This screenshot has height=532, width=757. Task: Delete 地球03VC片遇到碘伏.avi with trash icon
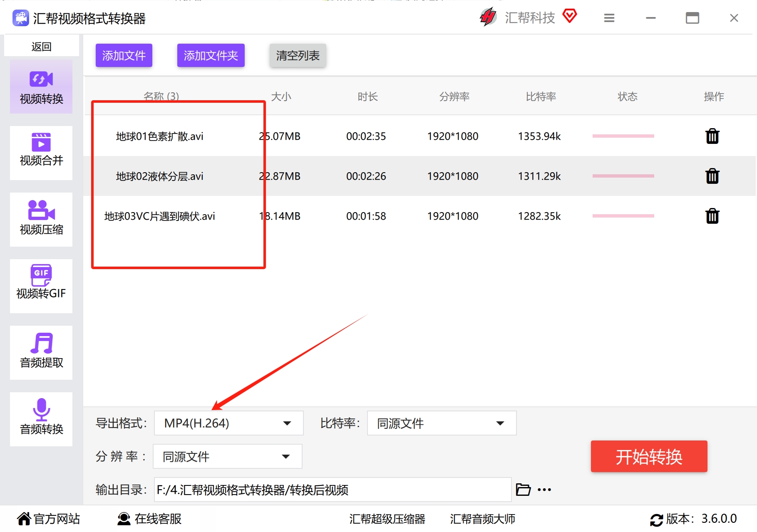pos(712,216)
